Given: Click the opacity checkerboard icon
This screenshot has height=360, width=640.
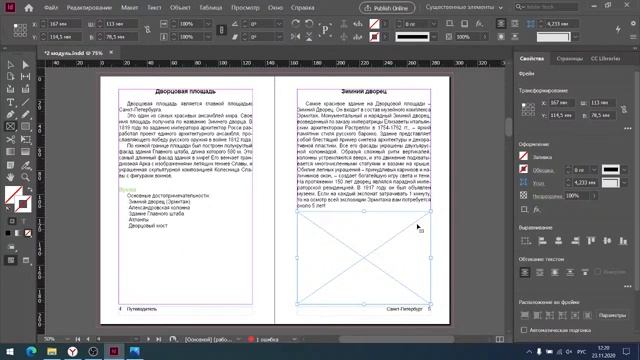Looking at the screenshot, I should pyautogui.click(x=524, y=196).
